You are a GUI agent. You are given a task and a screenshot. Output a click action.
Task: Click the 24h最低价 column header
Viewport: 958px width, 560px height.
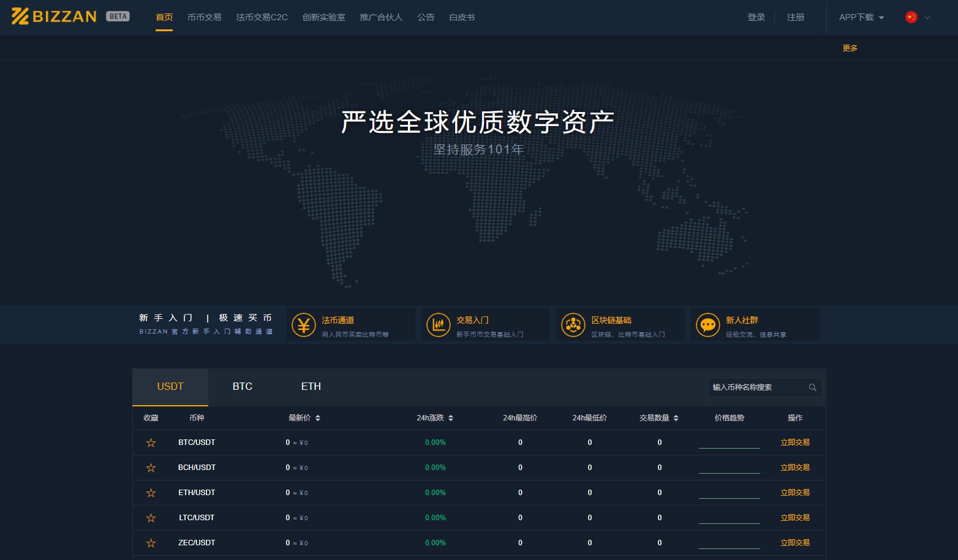click(590, 418)
